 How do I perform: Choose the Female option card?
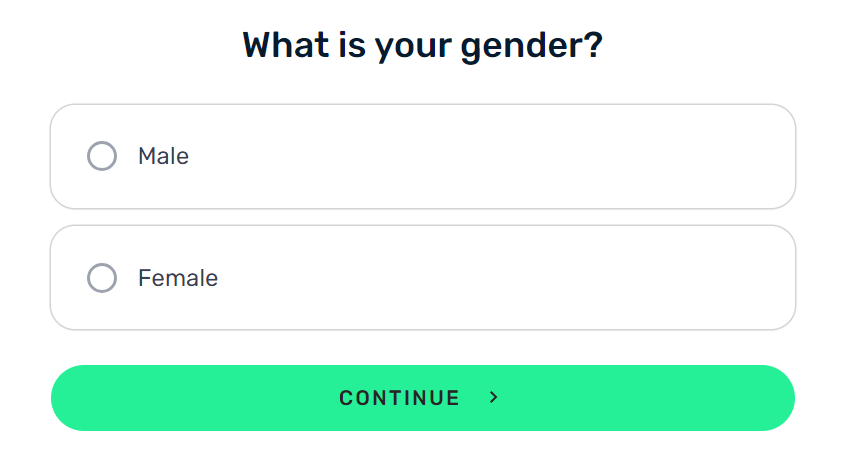(x=422, y=278)
